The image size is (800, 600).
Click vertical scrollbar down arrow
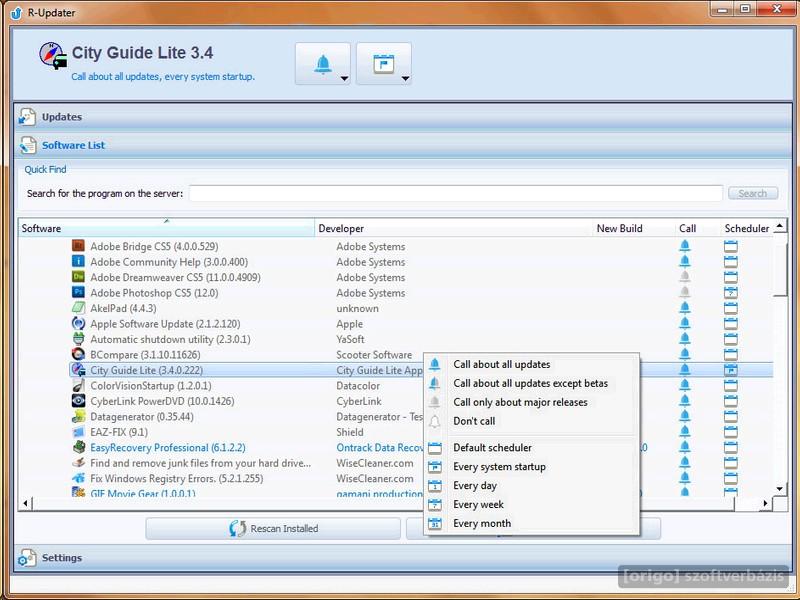780,488
